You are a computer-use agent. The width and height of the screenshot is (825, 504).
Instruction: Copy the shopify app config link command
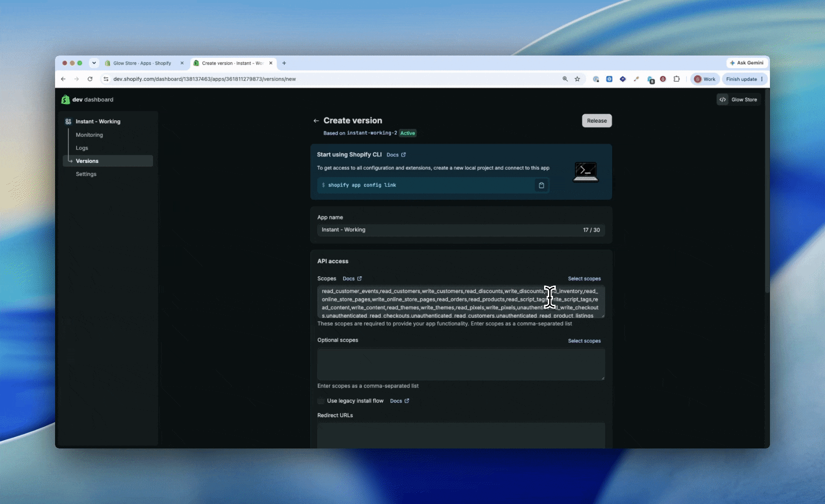tap(541, 185)
